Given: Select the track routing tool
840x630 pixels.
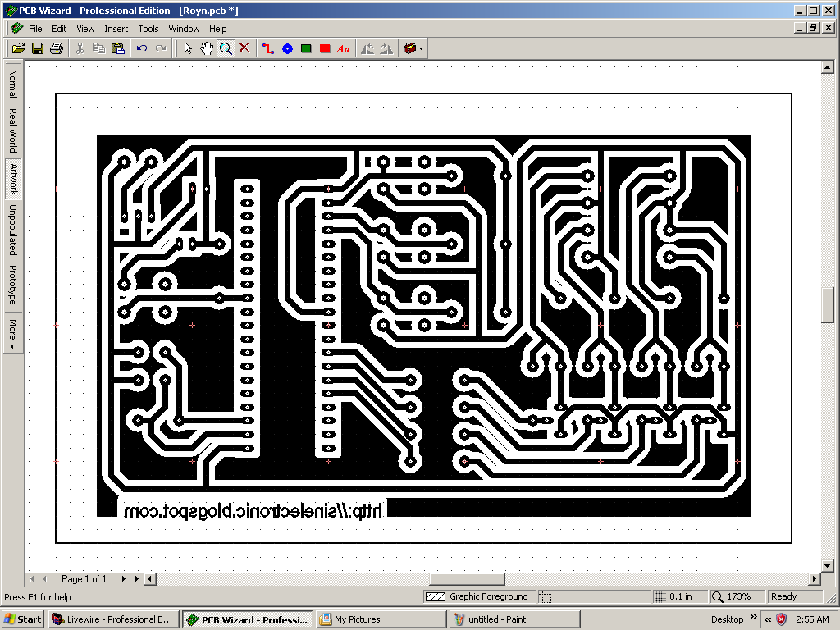Looking at the screenshot, I should (267, 48).
